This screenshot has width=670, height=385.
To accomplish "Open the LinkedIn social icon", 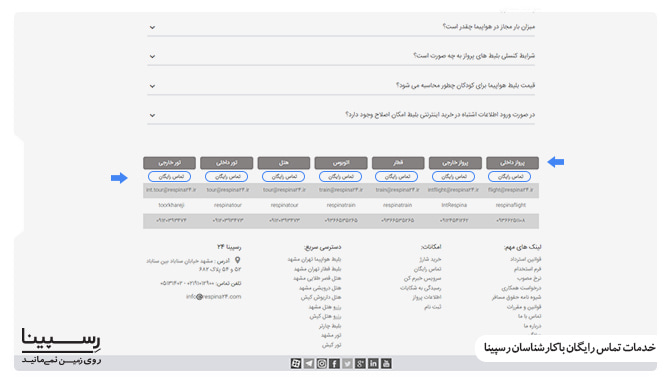I will coord(373,364).
